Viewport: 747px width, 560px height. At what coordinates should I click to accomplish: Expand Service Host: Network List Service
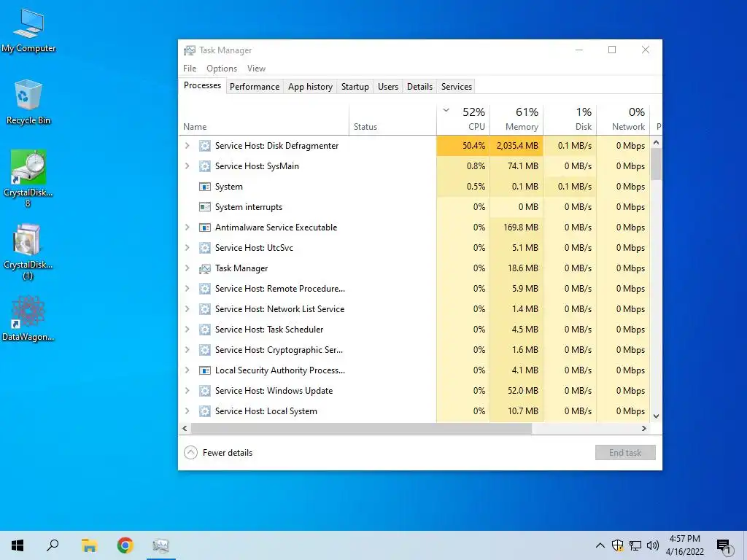tap(187, 309)
